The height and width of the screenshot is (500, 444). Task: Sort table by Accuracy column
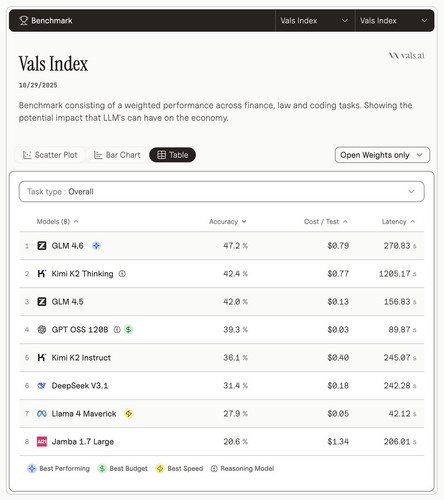228,222
